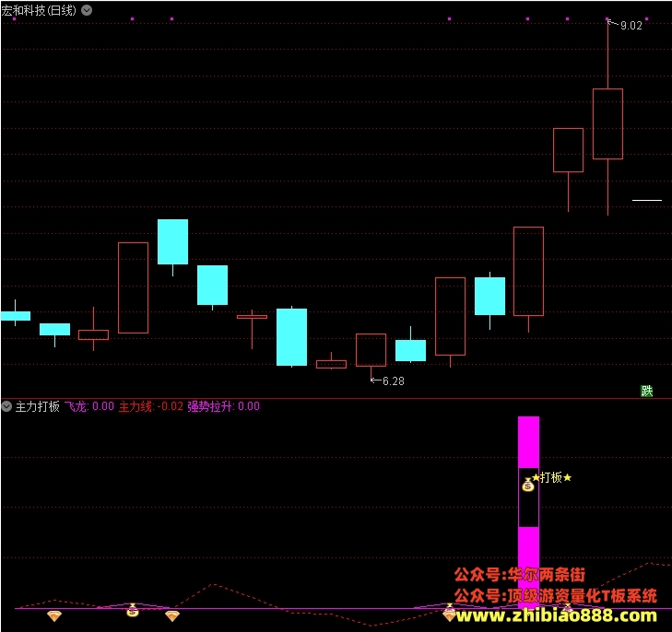Click the 强势拉升: 0.00 indicator value
Image resolution: width=672 pixels, height=632 pixels.
(223, 406)
